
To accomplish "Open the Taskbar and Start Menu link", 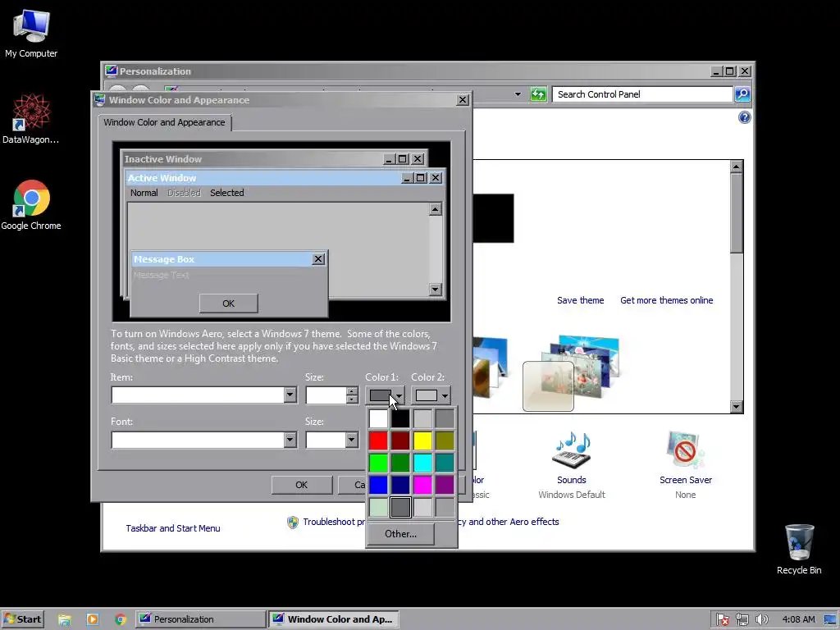I will pyautogui.click(x=173, y=528).
